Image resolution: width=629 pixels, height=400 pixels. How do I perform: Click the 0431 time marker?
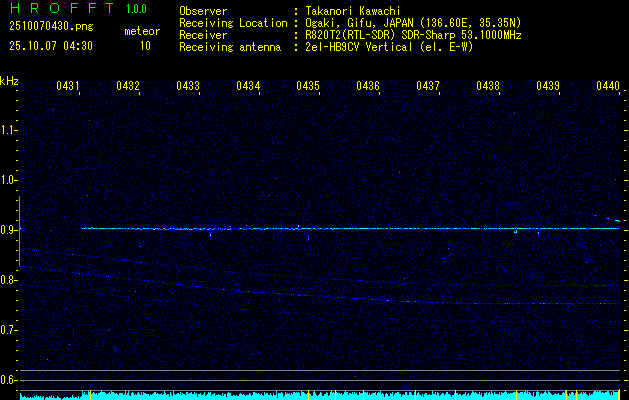pyautogui.click(x=68, y=87)
